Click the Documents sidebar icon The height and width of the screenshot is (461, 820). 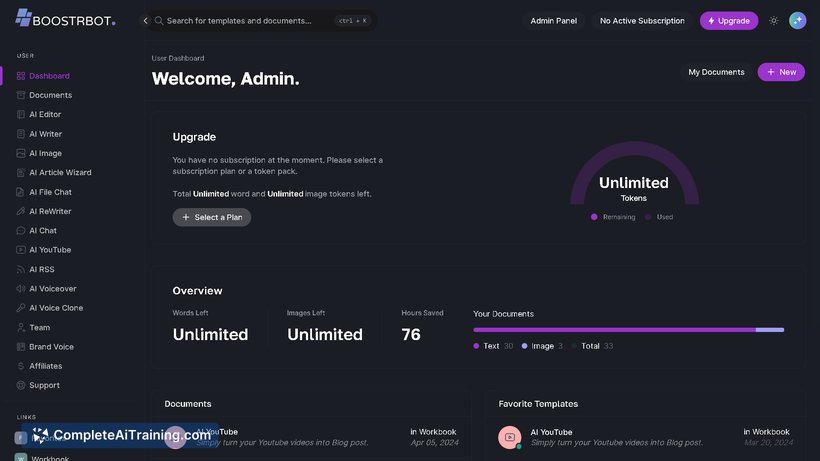(x=21, y=95)
